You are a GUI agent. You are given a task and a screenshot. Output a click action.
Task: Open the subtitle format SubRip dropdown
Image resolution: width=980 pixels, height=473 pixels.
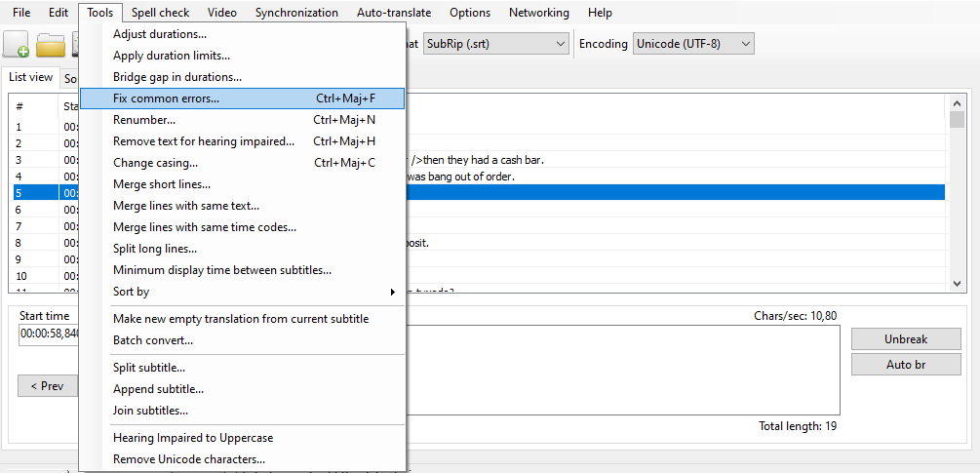[x=496, y=44]
